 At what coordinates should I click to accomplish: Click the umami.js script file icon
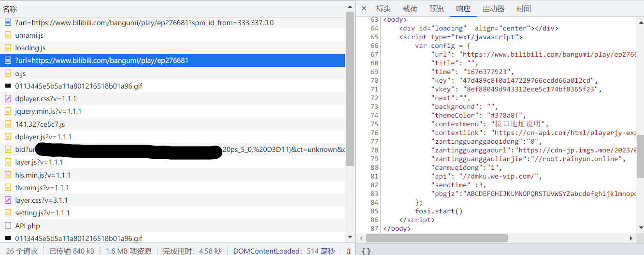click(8, 35)
